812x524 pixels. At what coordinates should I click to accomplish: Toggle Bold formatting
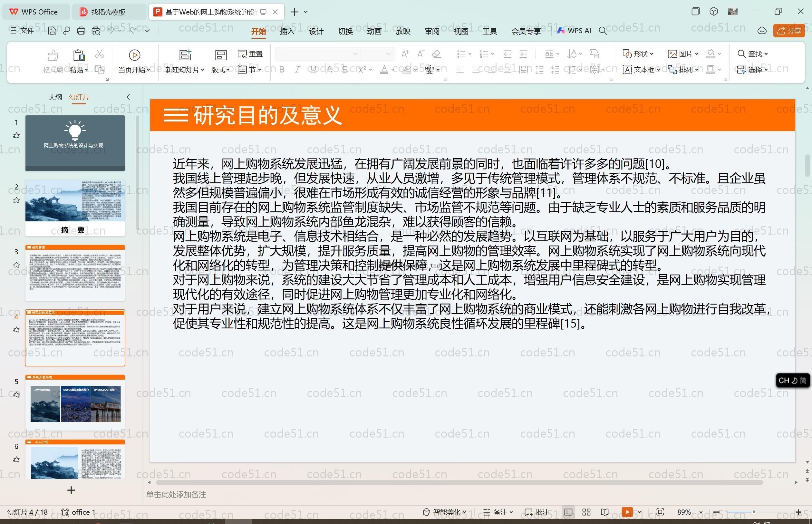click(x=282, y=69)
